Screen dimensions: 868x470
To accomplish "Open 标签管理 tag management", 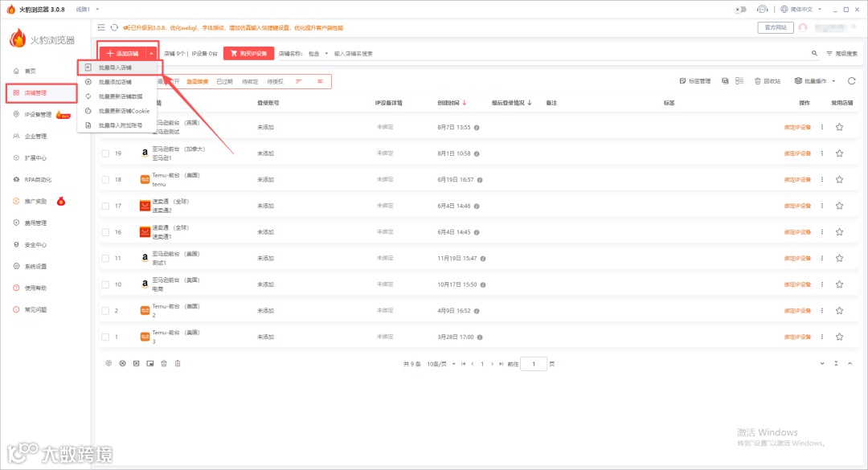I will click(694, 81).
